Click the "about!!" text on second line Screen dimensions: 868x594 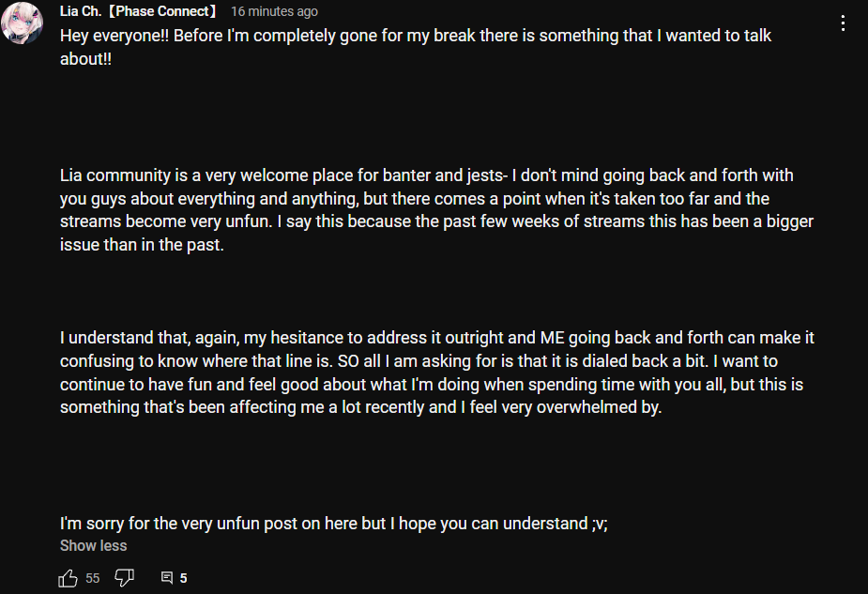pos(85,59)
